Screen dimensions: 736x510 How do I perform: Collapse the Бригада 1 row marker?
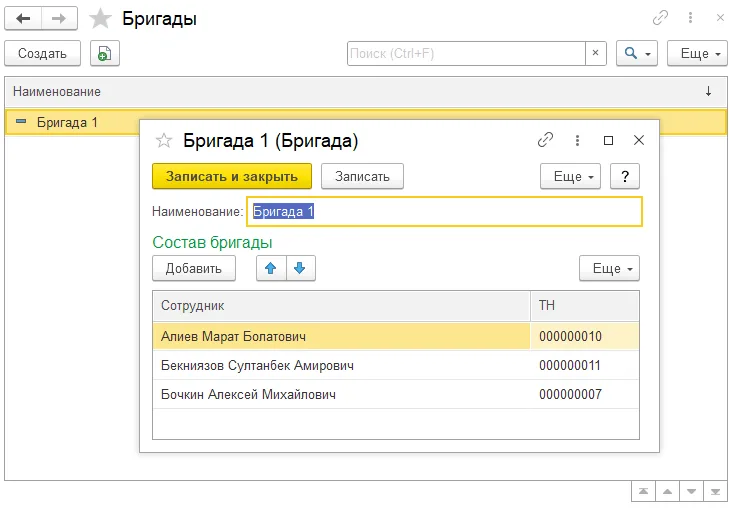point(21,122)
